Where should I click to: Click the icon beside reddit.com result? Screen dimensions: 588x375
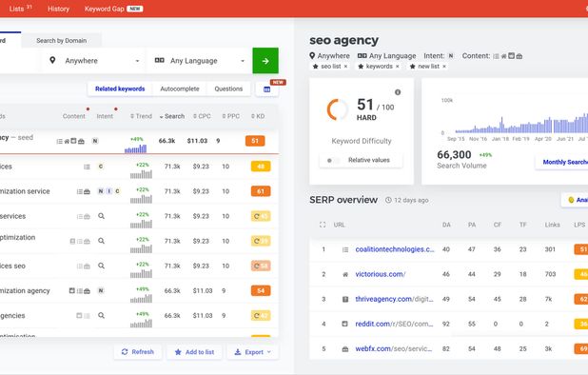click(x=345, y=324)
